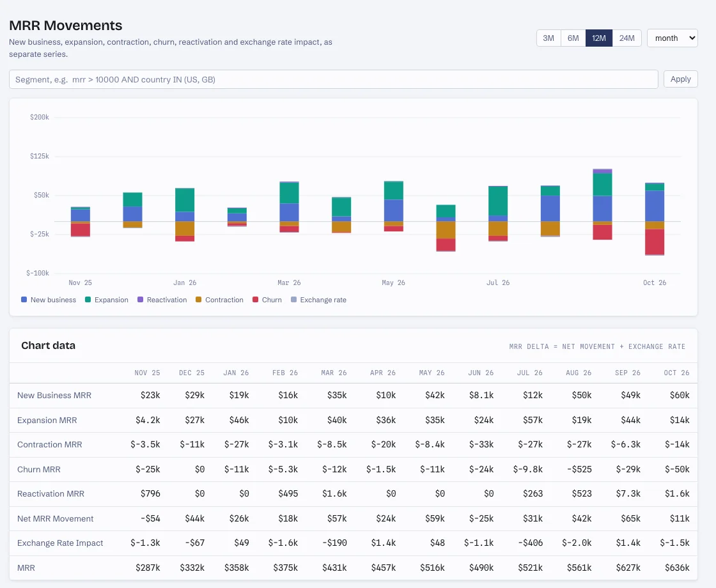Click the Segment filter input field
This screenshot has width=716, height=588.
[333, 79]
